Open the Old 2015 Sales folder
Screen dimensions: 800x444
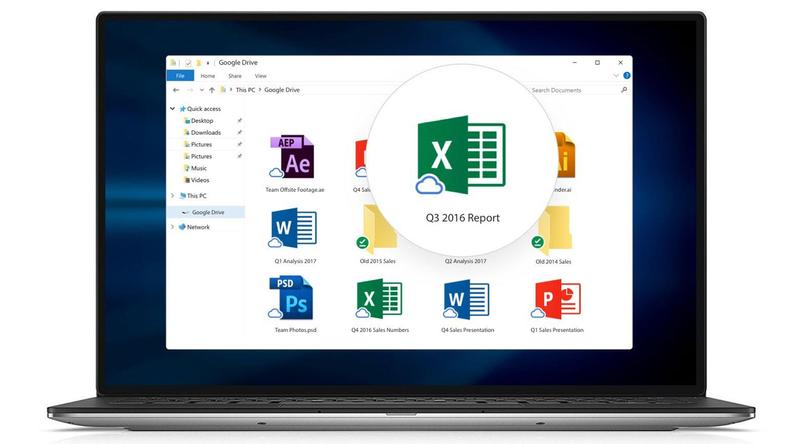tap(377, 230)
